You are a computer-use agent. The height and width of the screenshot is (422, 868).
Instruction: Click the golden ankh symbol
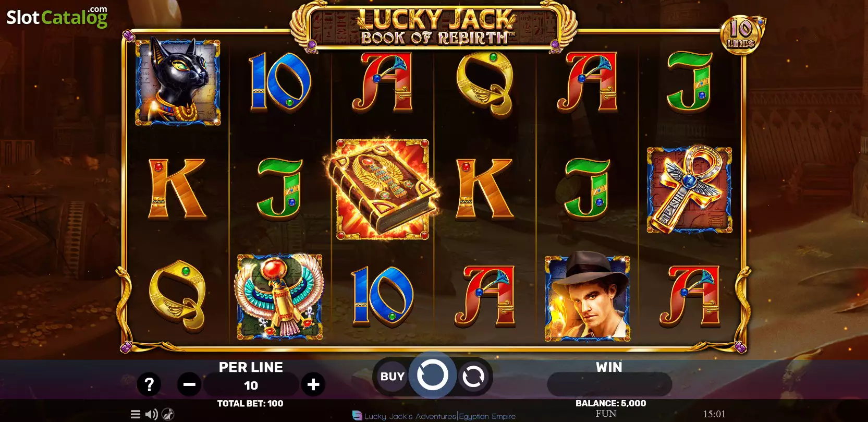pyautogui.click(x=689, y=189)
